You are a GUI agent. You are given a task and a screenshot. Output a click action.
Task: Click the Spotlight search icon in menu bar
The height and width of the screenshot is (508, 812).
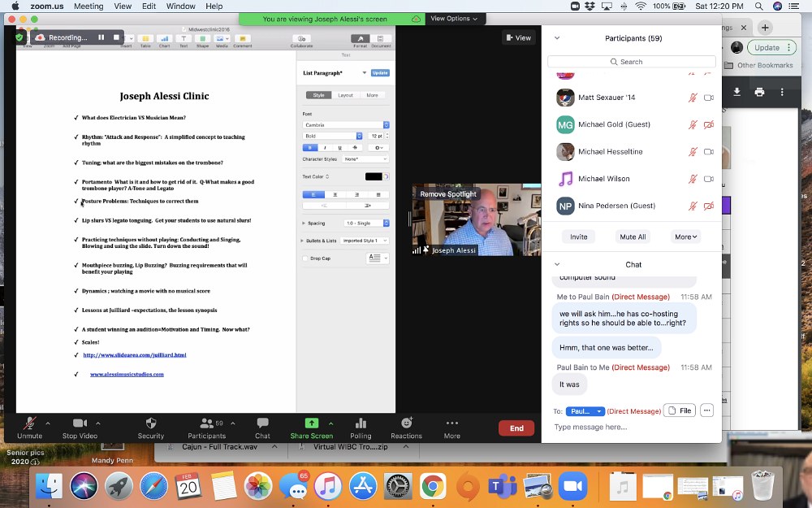758,7
